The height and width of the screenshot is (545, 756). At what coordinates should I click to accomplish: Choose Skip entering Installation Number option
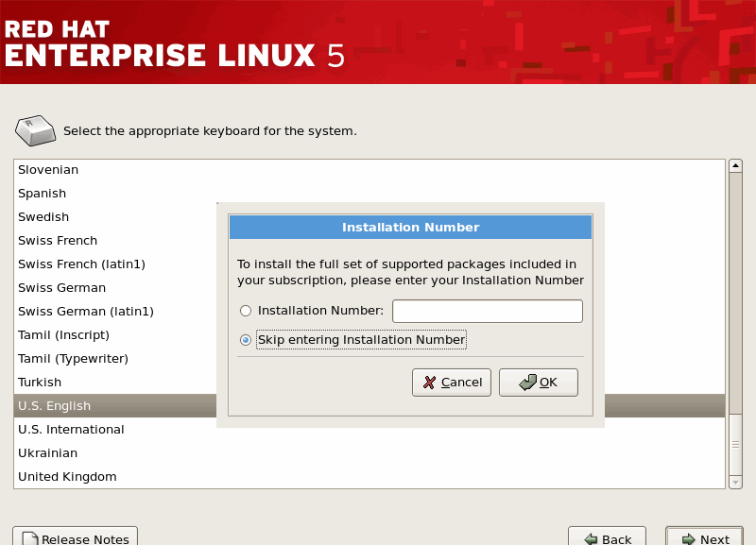(246, 340)
